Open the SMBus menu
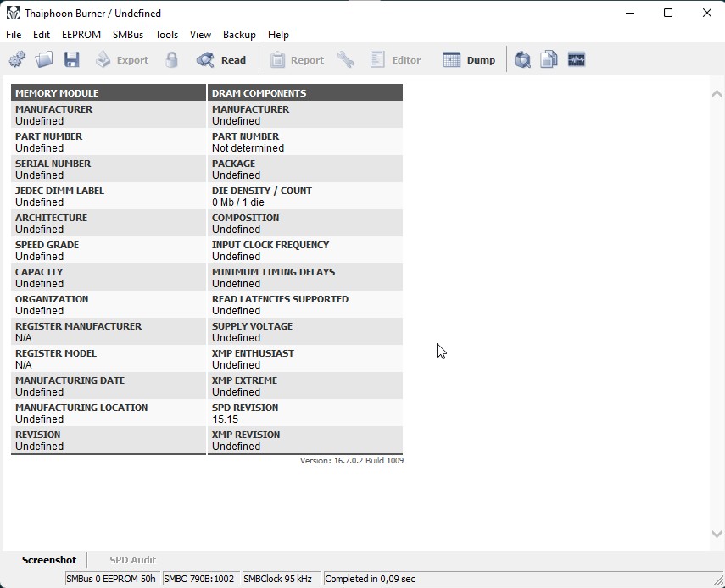The width and height of the screenshot is (725, 588). [128, 35]
